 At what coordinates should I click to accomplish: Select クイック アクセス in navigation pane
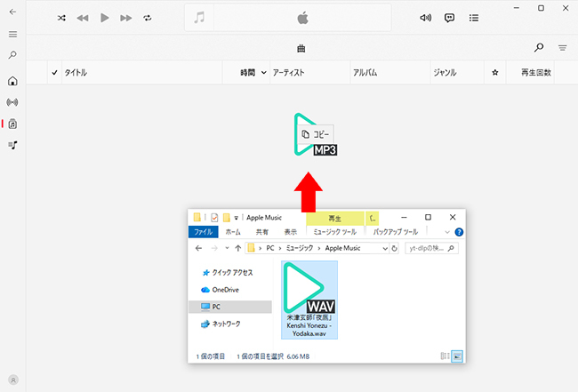click(232, 272)
